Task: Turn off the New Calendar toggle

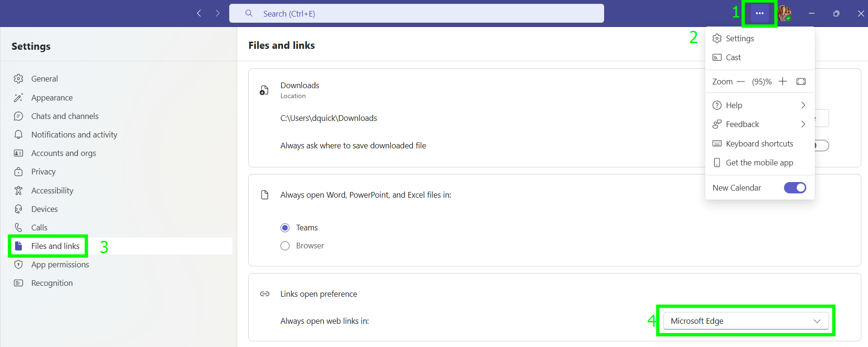Action: pos(795,188)
